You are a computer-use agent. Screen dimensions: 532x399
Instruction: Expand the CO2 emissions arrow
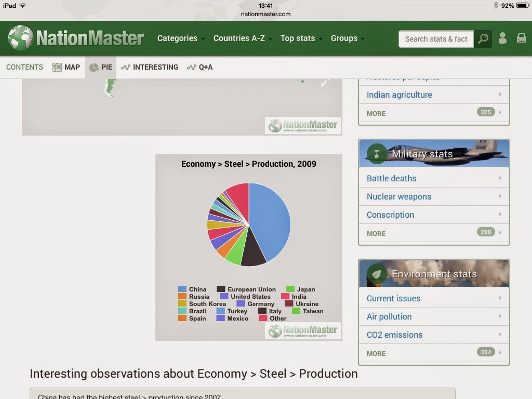pyautogui.click(x=500, y=335)
